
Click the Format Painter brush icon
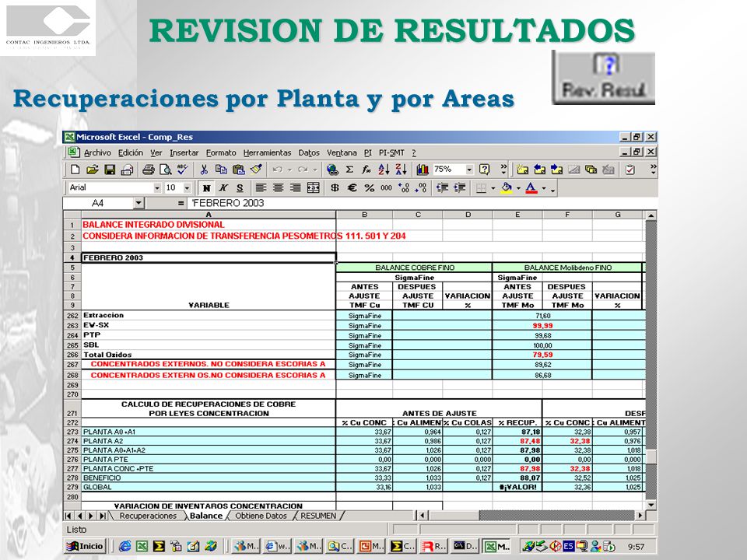[x=256, y=170]
